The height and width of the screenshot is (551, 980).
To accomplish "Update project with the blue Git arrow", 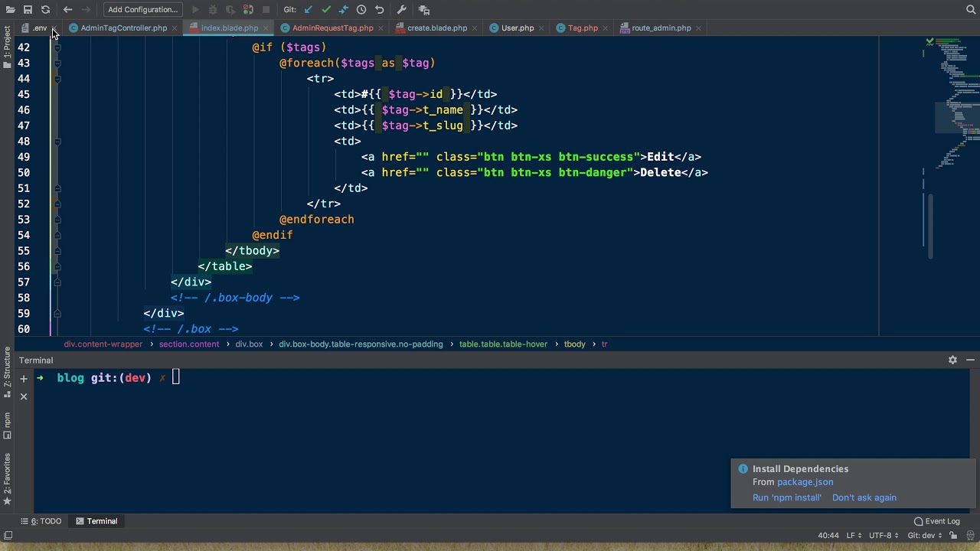I will [308, 9].
